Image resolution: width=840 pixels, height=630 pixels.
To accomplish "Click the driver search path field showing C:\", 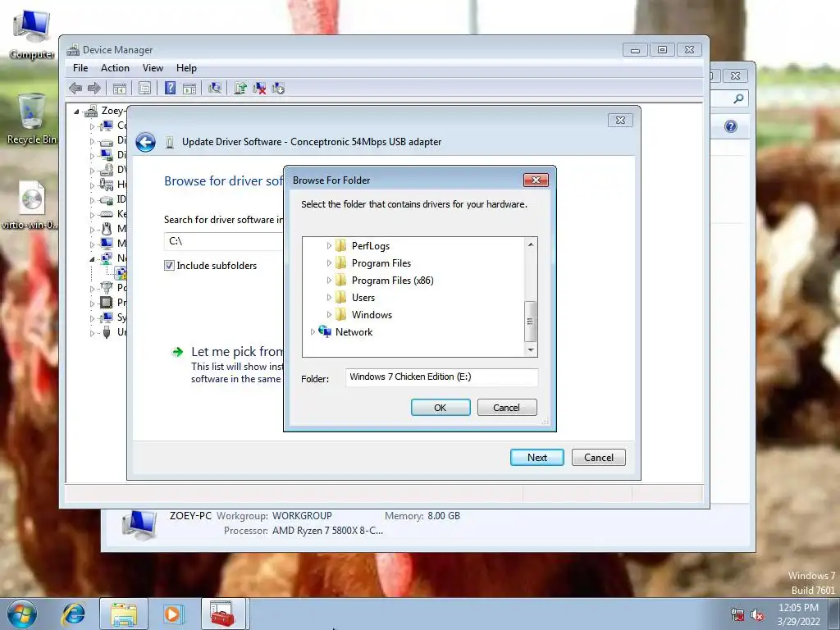I will point(223,242).
